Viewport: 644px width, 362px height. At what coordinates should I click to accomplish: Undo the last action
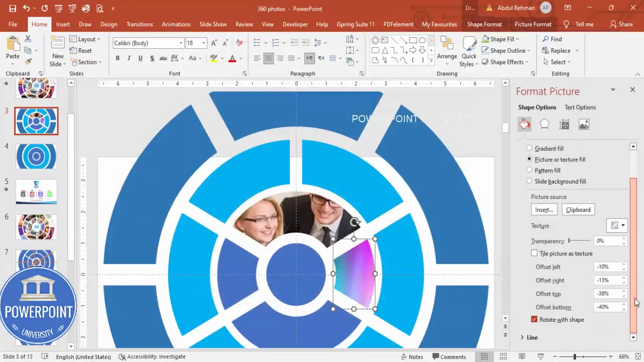(26, 9)
